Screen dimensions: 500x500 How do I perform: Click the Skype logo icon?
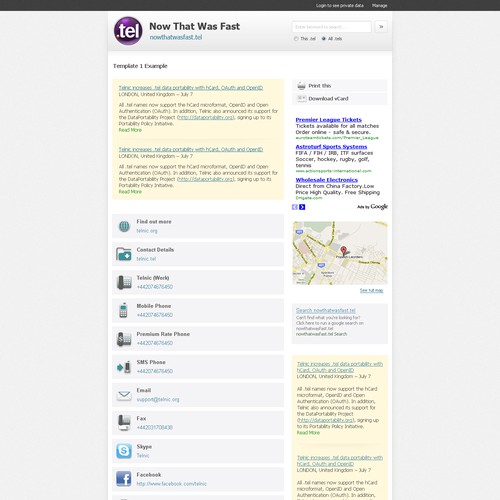coord(124,451)
